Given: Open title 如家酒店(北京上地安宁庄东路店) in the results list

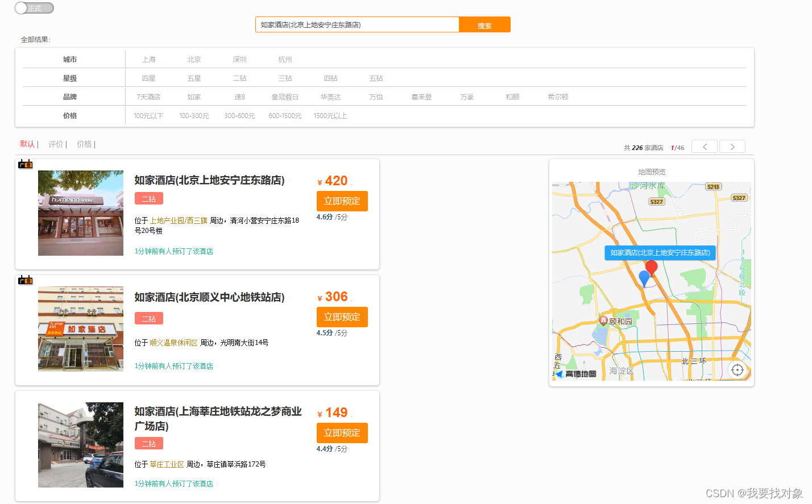Looking at the screenshot, I should point(210,180).
